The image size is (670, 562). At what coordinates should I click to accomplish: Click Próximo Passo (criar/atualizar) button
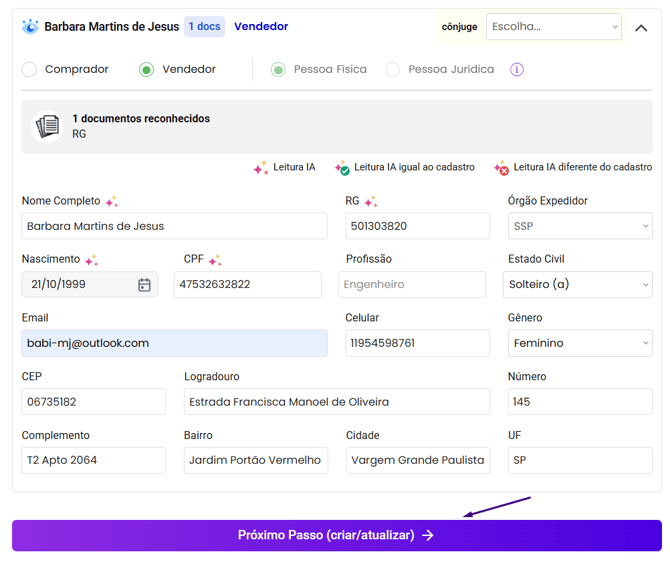click(x=336, y=535)
